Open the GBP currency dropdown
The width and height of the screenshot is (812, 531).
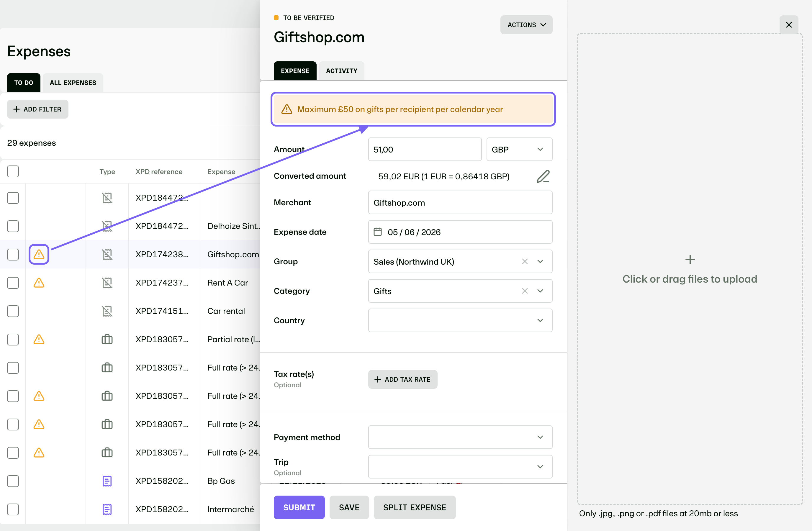519,149
